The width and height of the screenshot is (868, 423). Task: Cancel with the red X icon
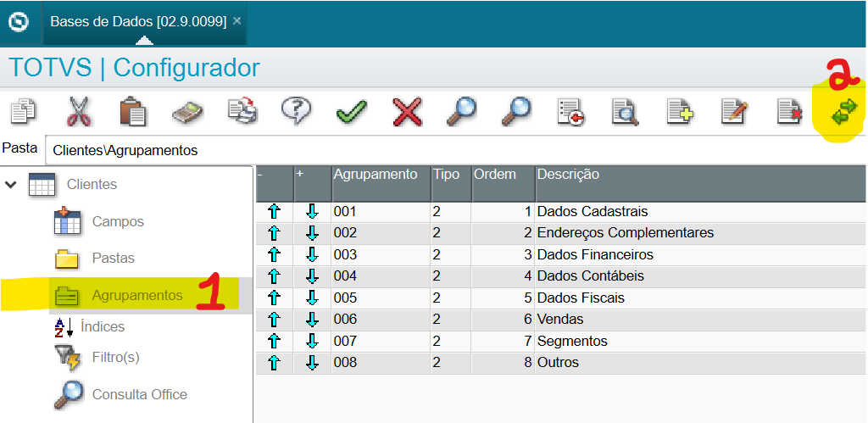click(407, 112)
